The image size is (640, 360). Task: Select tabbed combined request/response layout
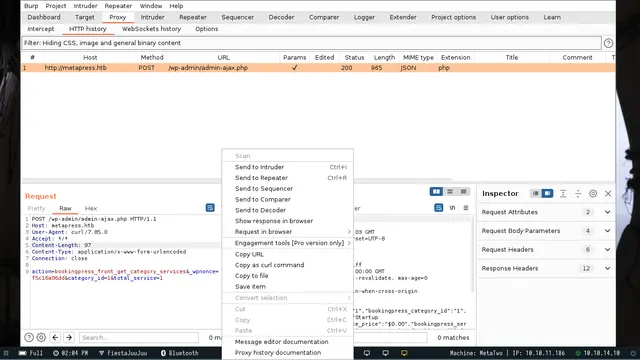[463, 191]
